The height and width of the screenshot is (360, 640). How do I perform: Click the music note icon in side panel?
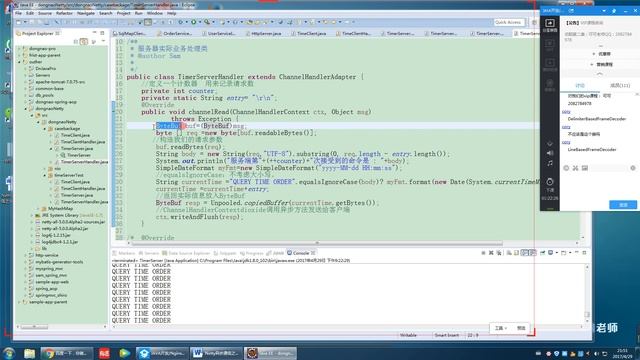click(550, 163)
